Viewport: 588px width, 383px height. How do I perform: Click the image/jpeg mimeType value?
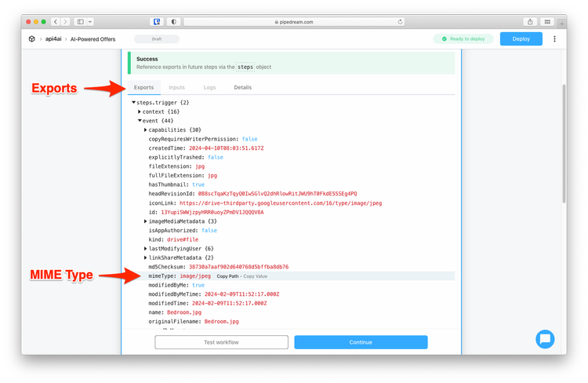[195, 276]
